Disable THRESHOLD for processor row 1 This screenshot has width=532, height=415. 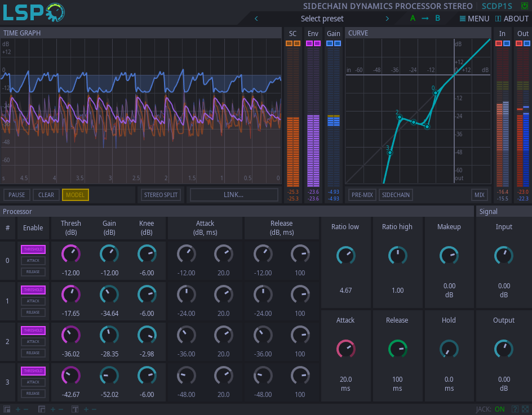point(33,290)
